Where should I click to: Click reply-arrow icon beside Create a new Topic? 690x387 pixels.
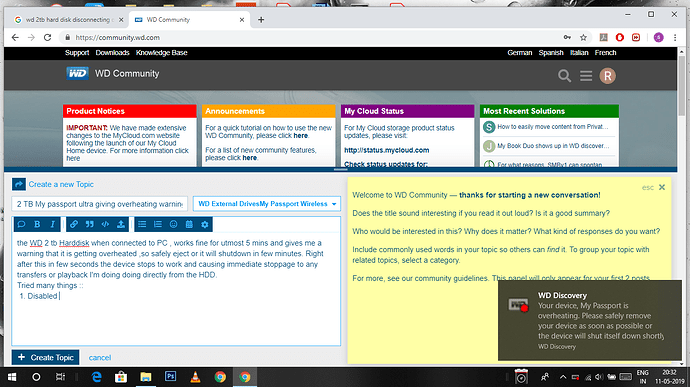click(18, 184)
